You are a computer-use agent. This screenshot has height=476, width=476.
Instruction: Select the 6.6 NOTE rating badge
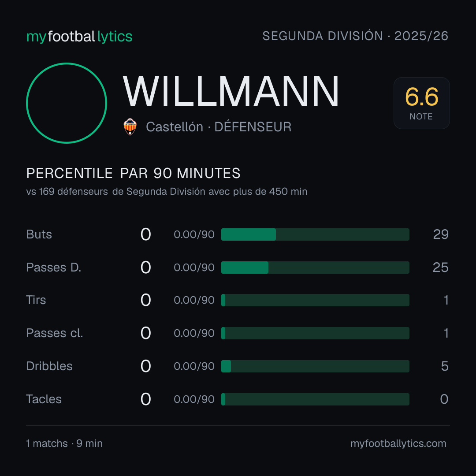(x=422, y=103)
